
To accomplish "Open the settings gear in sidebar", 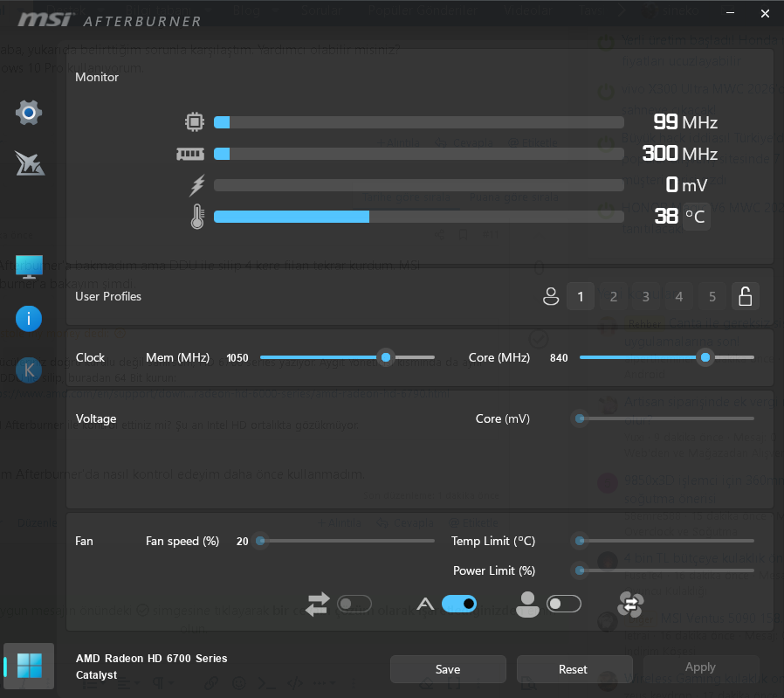I will [x=29, y=113].
